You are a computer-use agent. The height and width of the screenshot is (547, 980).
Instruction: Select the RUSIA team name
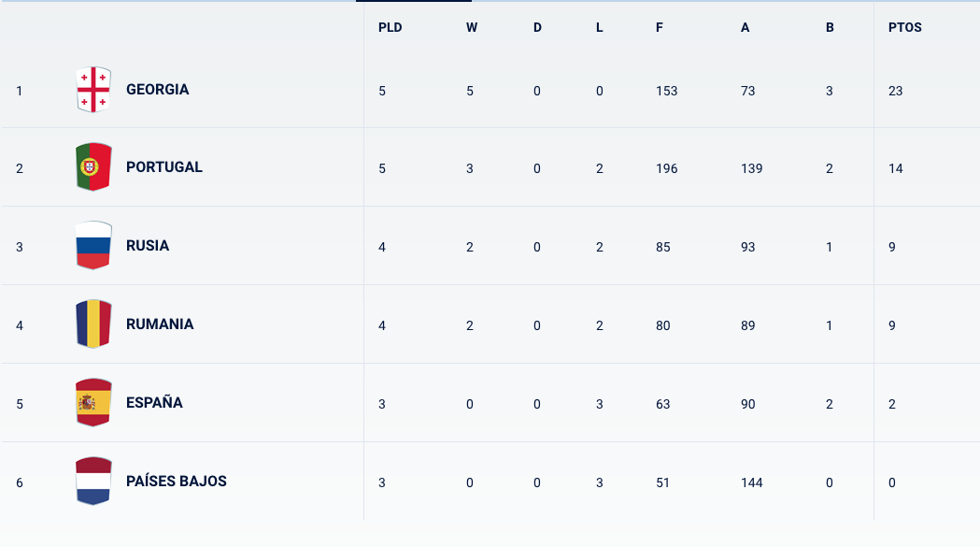148,245
